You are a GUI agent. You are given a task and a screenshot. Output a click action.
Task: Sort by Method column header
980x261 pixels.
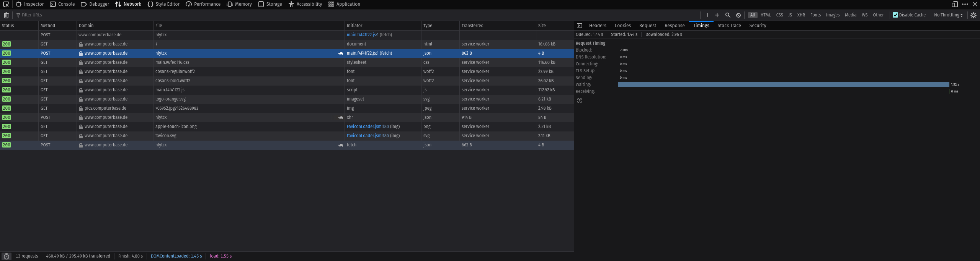pyautogui.click(x=57, y=26)
